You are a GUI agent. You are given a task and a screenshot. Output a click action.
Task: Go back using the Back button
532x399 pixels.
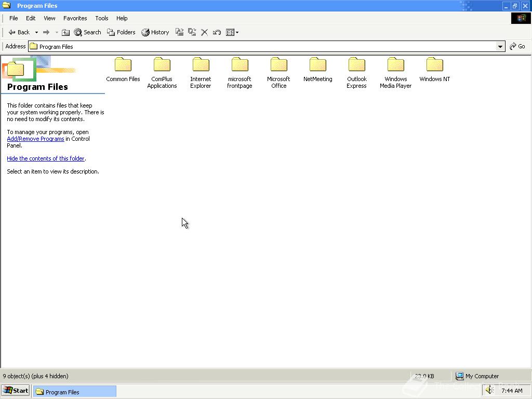[x=19, y=32]
